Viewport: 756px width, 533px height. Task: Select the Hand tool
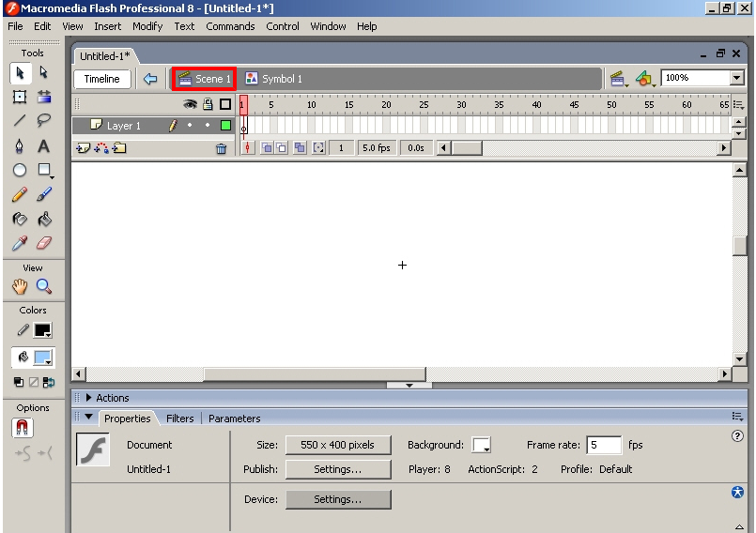(20, 287)
